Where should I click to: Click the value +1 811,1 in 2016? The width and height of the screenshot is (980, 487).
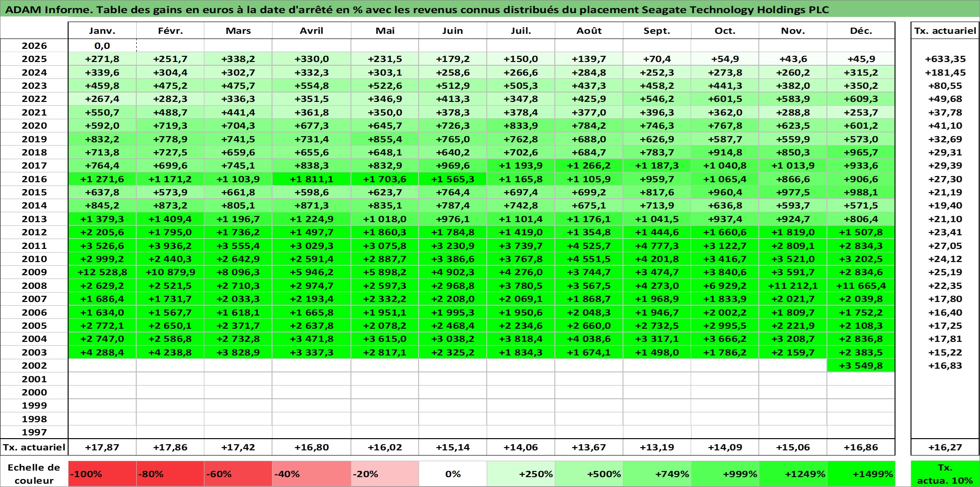pos(311,179)
